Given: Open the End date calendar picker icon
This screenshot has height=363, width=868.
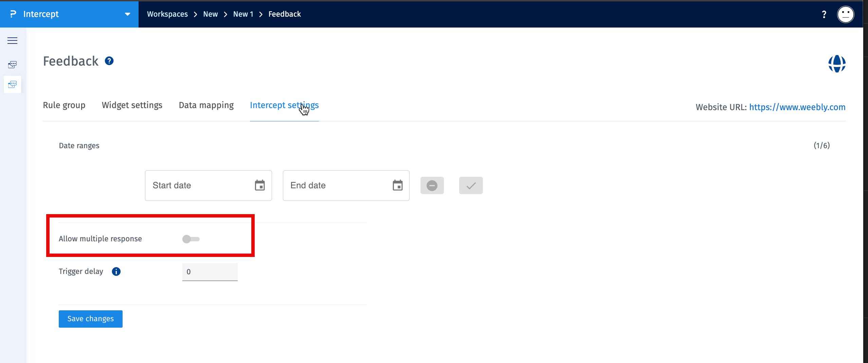Looking at the screenshot, I should pyautogui.click(x=398, y=186).
